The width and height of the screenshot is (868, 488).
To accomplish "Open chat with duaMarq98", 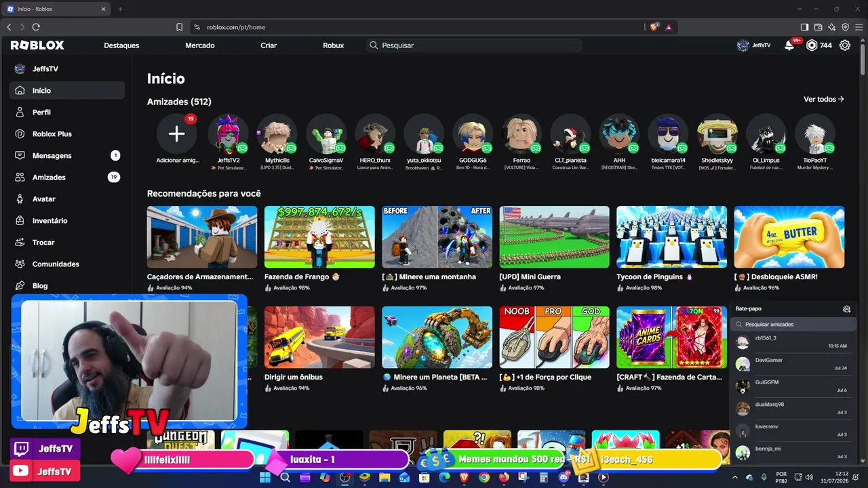I will pos(792,408).
